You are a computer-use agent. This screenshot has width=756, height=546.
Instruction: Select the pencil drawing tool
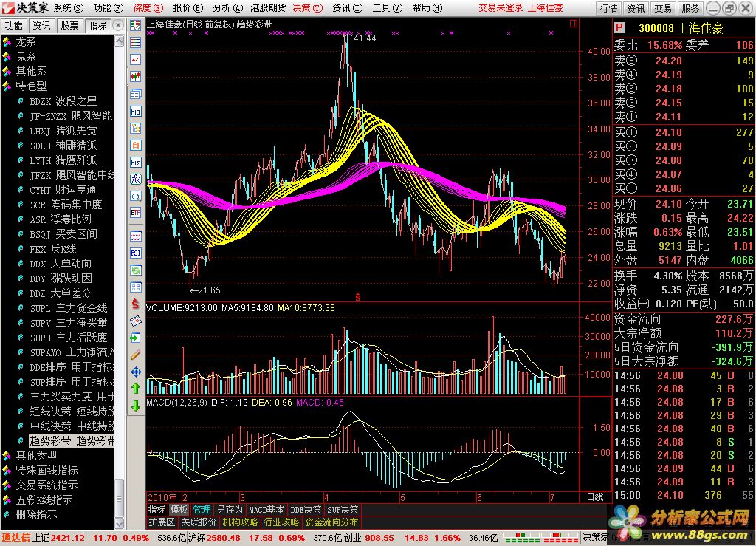point(136,355)
